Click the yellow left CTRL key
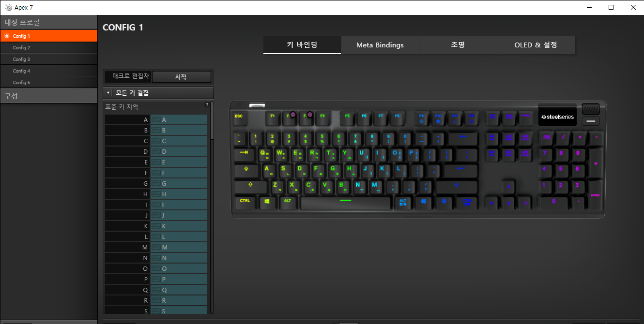The height and width of the screenshot is (324, 644). [x=245, y=202]
